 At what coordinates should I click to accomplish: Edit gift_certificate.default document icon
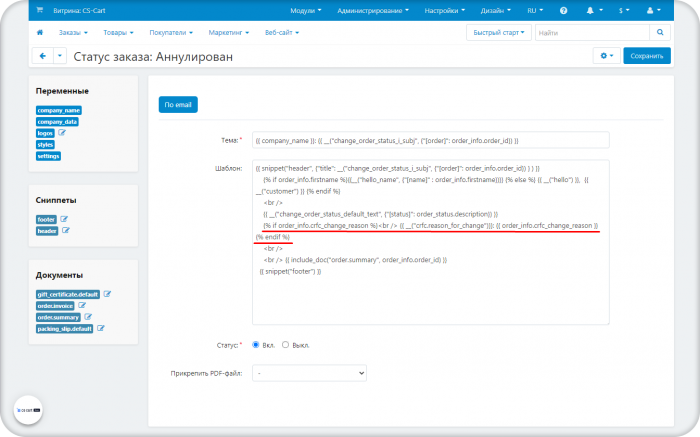107,294
